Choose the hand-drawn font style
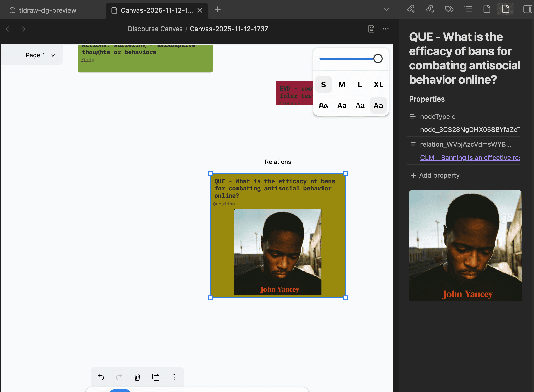Image resolution: width=534 pixels, height=392 pixels. 323,105
